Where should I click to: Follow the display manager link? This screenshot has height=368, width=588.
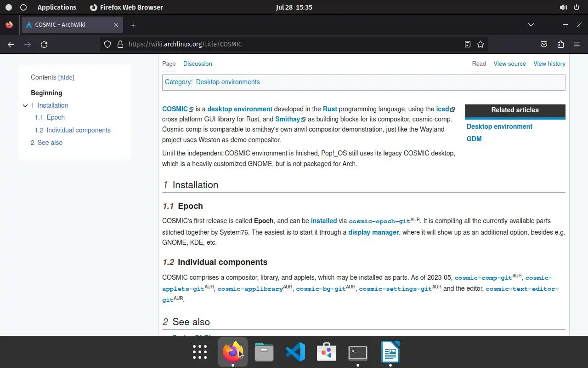click(x=373, y=232)
